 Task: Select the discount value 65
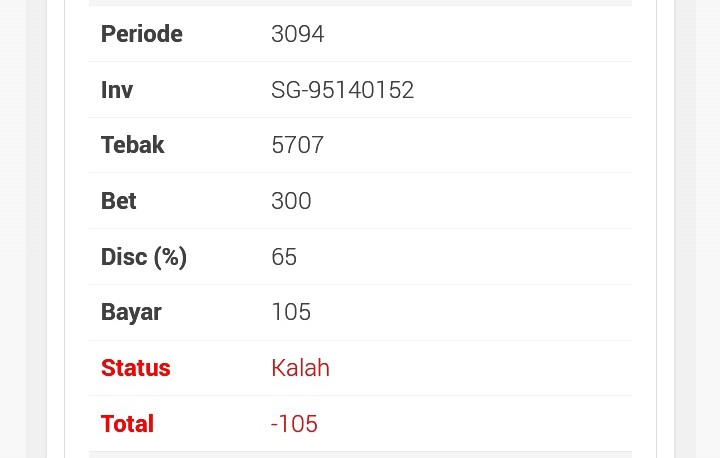(284, 257)
